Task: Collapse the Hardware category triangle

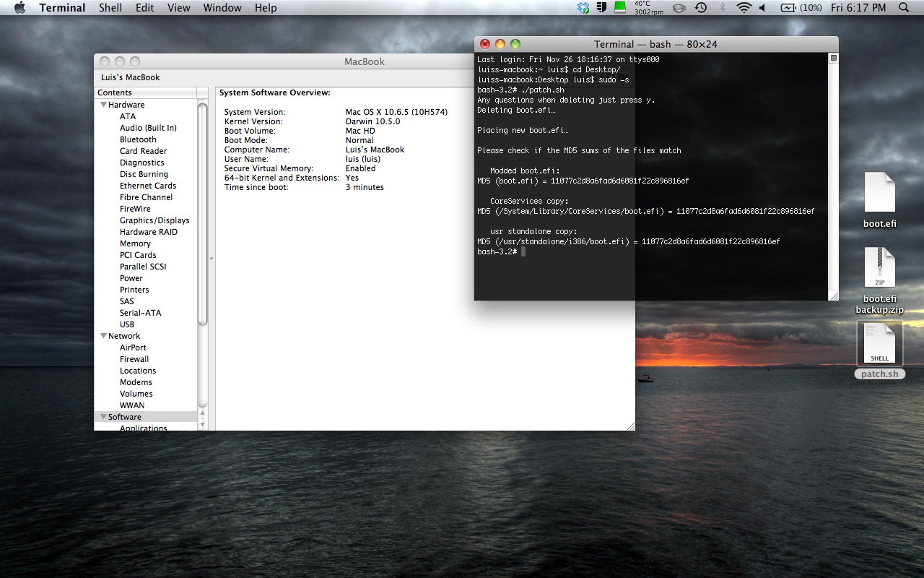Action: pyautogui.click(x=103, y=105)
